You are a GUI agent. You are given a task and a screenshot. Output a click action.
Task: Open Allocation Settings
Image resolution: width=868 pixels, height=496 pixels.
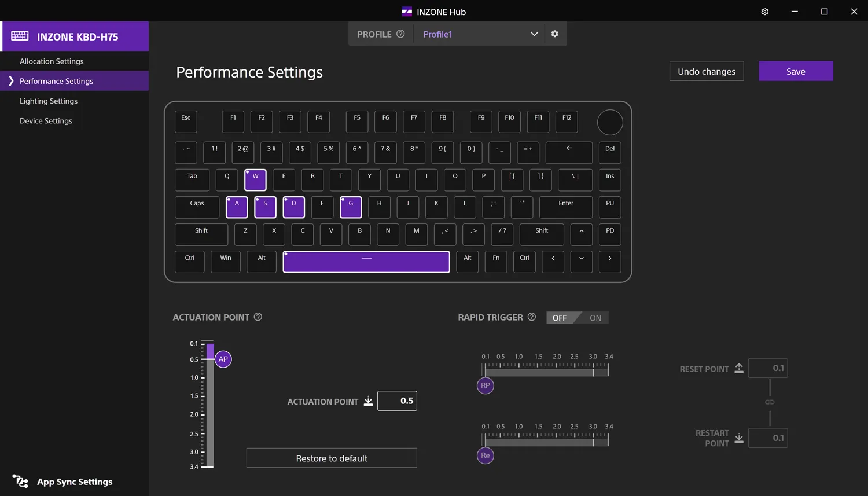click(52, 61)
